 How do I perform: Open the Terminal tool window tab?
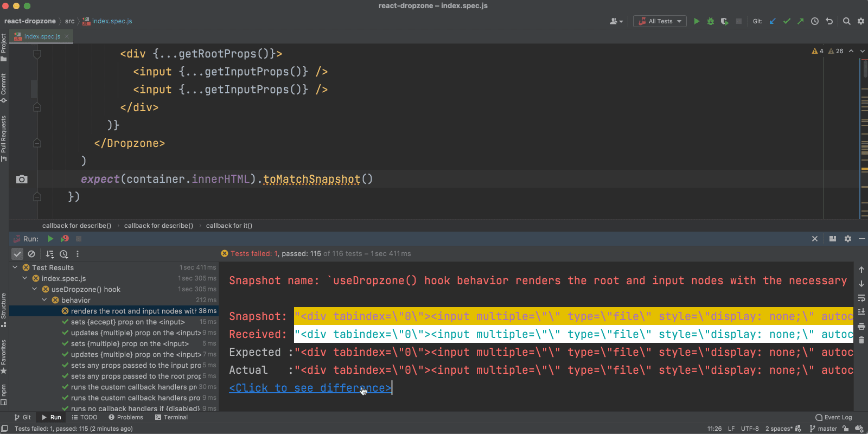point(171,417)
